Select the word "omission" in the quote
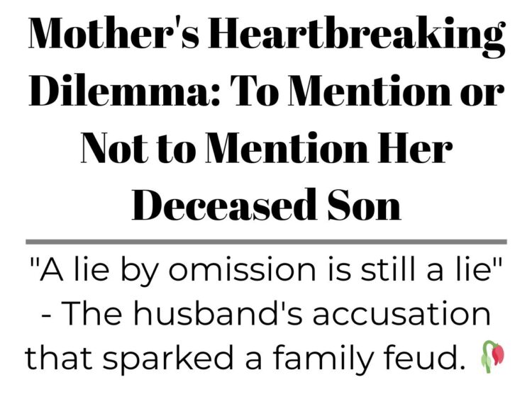The width and height of the screenshot is (532, 399). 242,269
